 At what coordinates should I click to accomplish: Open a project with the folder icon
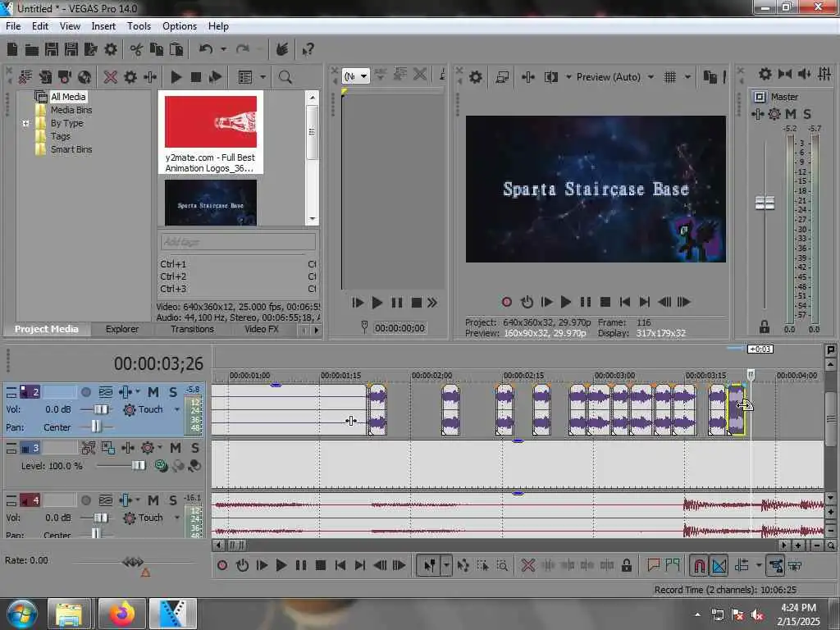coord(32,50)
